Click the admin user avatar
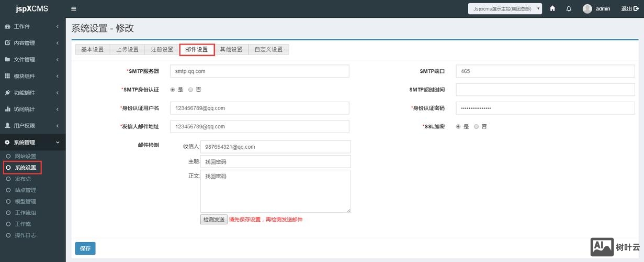 point(587,9)
